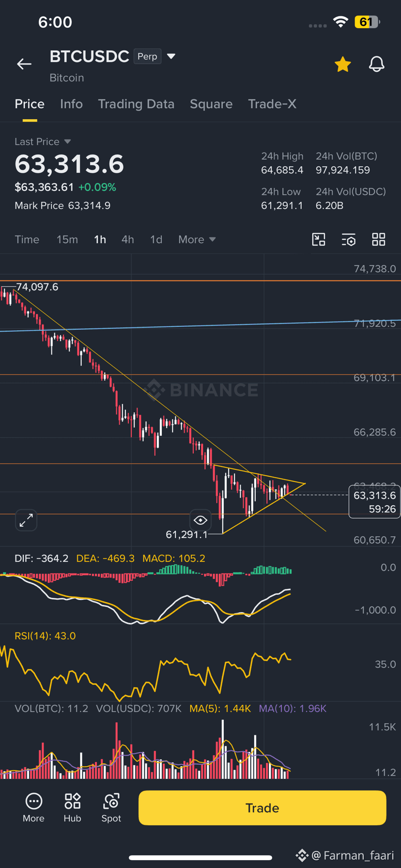This screenshot has height=868, width=401.
Task: Toggle the yellow favorite star
Action: pos(342,64)
